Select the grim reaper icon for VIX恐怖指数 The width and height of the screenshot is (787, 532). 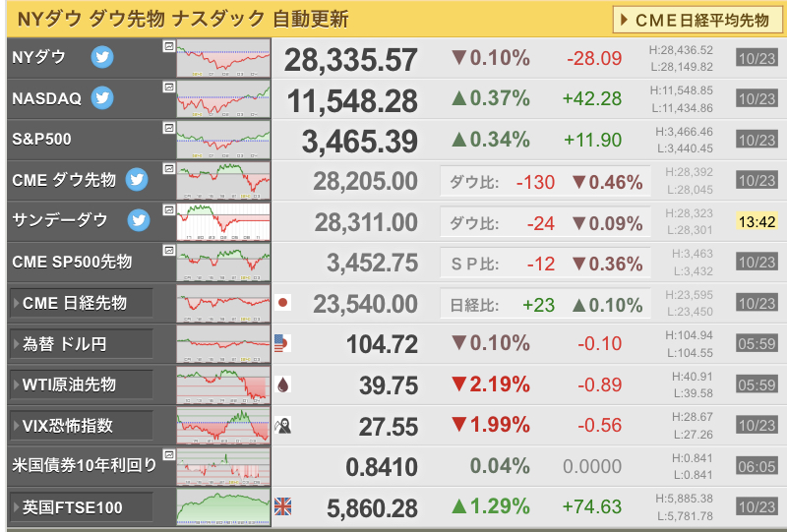point(283,425)
